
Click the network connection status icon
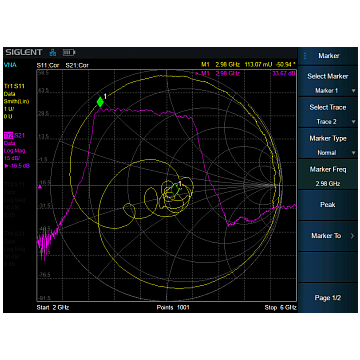click(53, 52)
